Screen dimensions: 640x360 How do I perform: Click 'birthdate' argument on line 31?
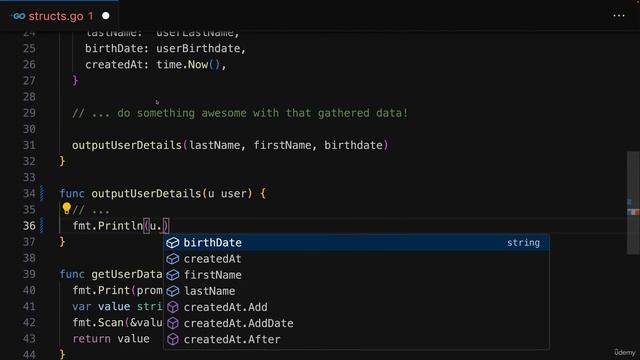tap(353, 145)
